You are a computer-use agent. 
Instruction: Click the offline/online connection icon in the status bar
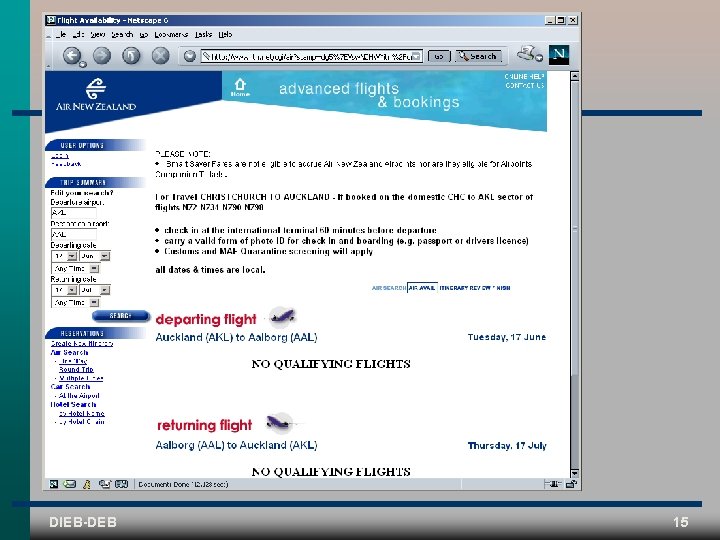pos(553,484)
